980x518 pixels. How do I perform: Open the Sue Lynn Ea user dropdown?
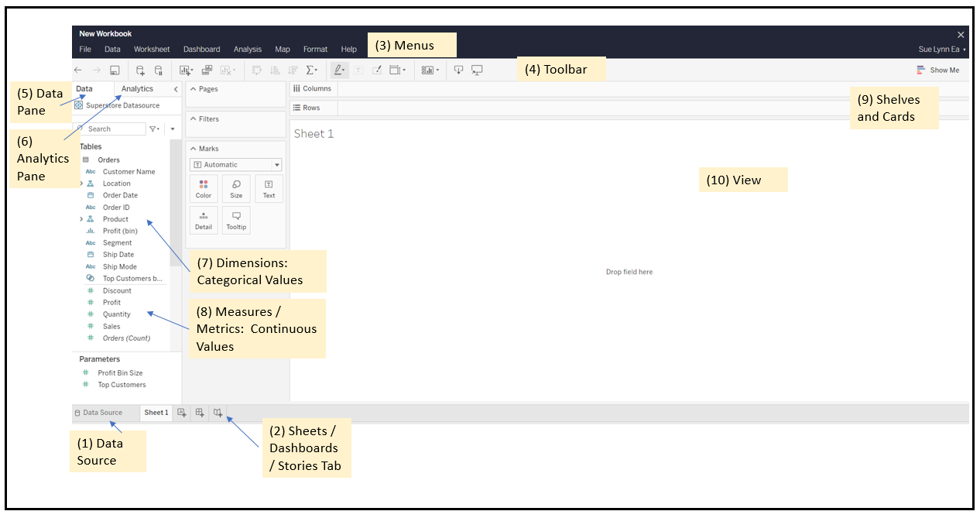[941, 49]
